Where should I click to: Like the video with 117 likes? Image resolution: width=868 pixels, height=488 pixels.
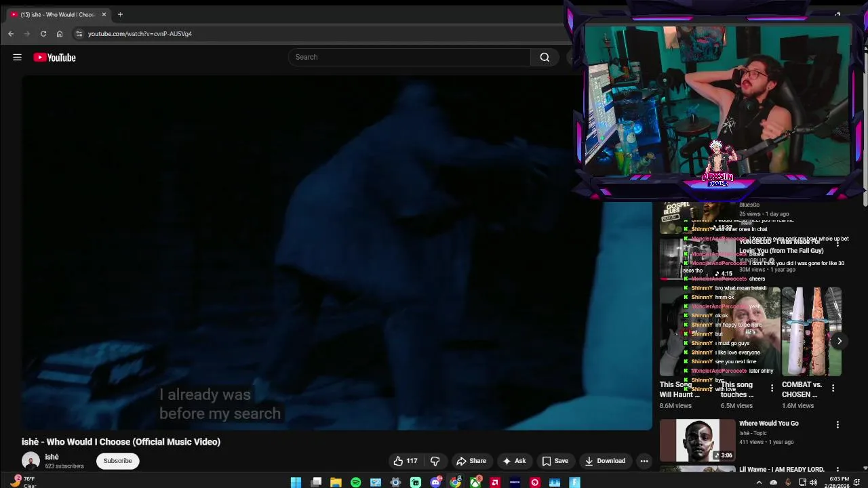pyautogui.click(x=405, y=461)
